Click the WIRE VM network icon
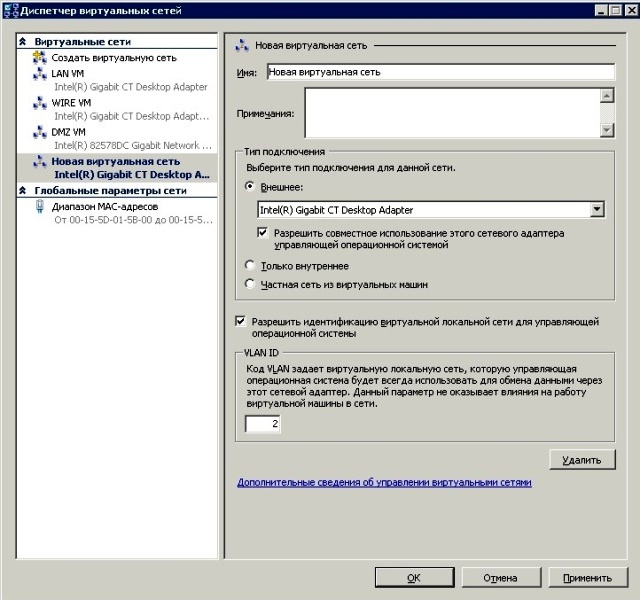Viewport: 640px width, 600px height. pos(40,103)
